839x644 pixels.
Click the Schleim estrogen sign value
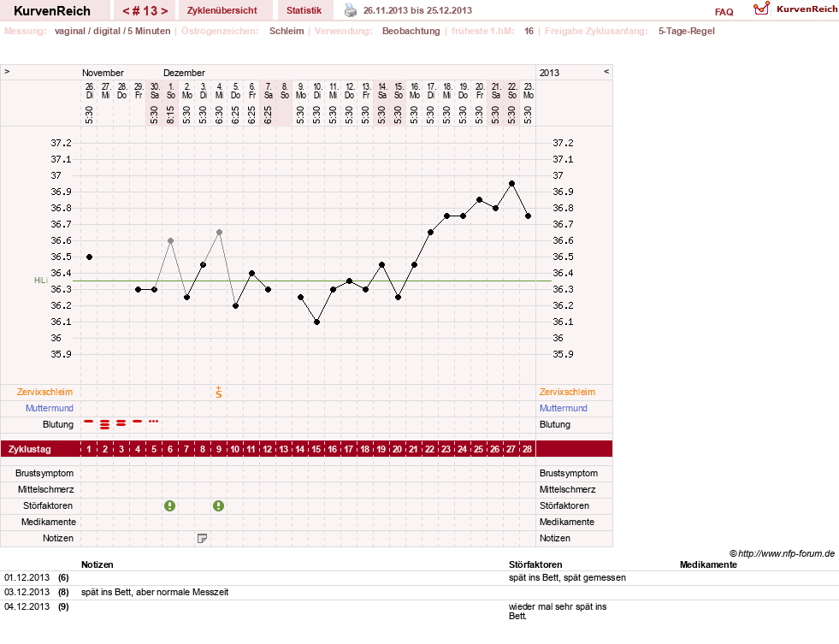[287, 31]
